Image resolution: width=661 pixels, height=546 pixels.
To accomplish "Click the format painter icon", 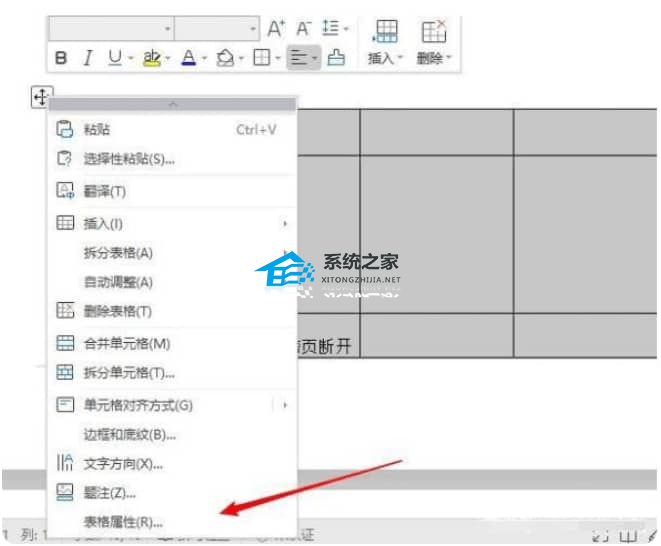I will click(336, 58).
